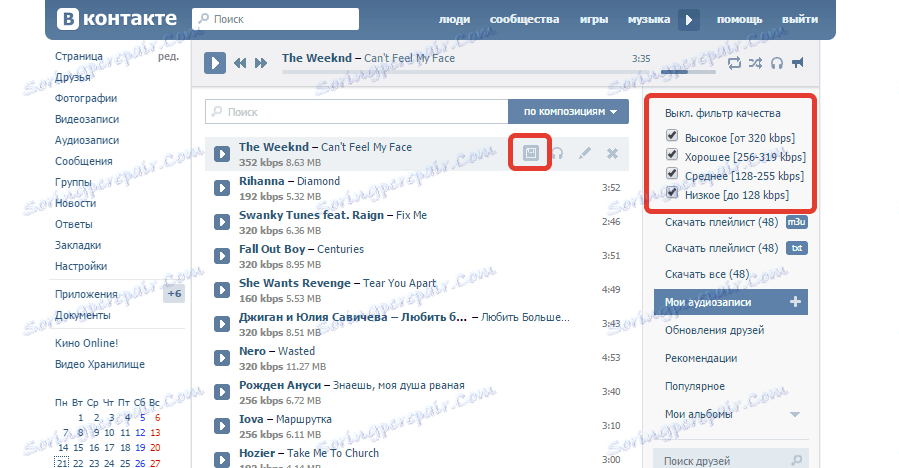The height and width of the screenshot is (468, 899).
Task: Click the play button next to музыка
Action: point(689,20)
